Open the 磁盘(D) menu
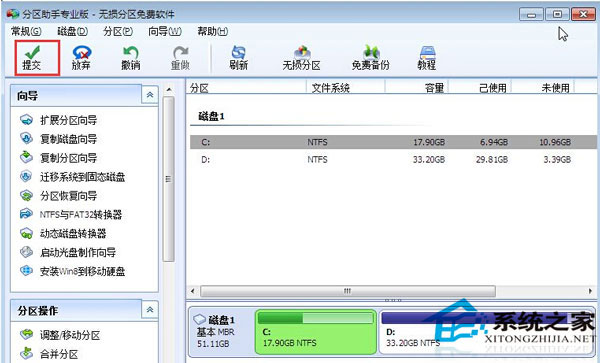Image resolution: width=600 pixels, height=363 pixels. click(x=72, y=31)
